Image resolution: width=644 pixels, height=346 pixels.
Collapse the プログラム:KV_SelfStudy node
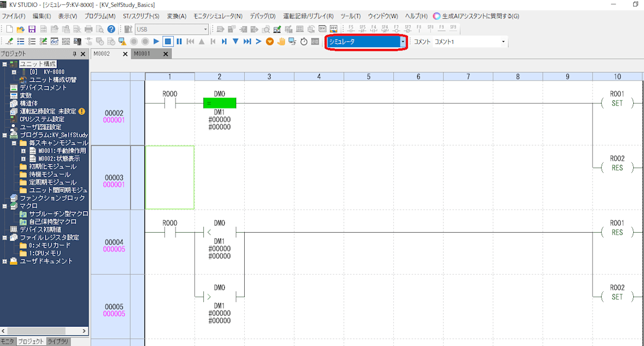click(x=4, y=135)
